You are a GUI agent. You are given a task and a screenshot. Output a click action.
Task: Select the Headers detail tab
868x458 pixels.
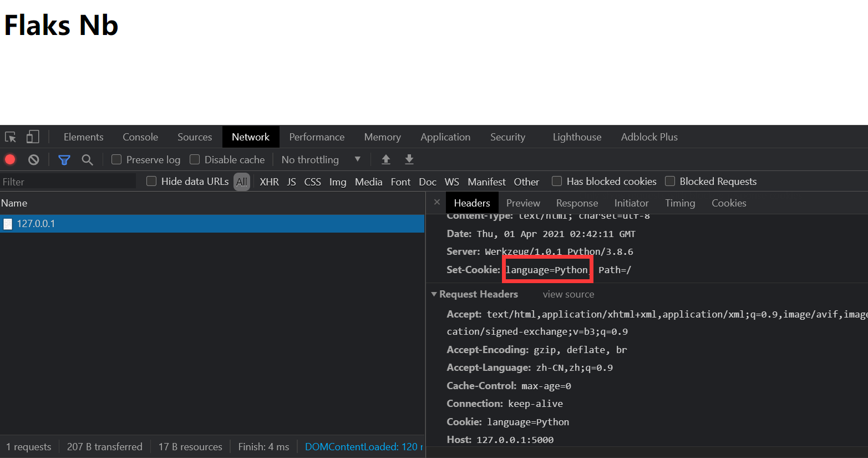[x=472, y=203]
